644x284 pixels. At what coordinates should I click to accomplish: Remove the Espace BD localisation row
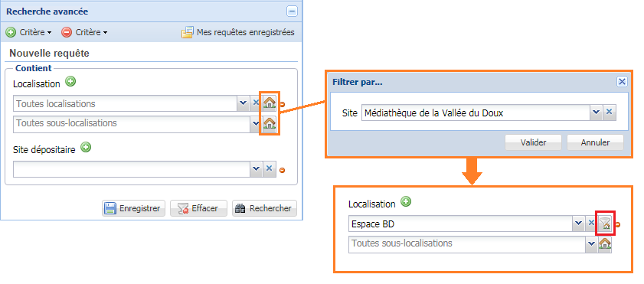[x=617, y=224]
